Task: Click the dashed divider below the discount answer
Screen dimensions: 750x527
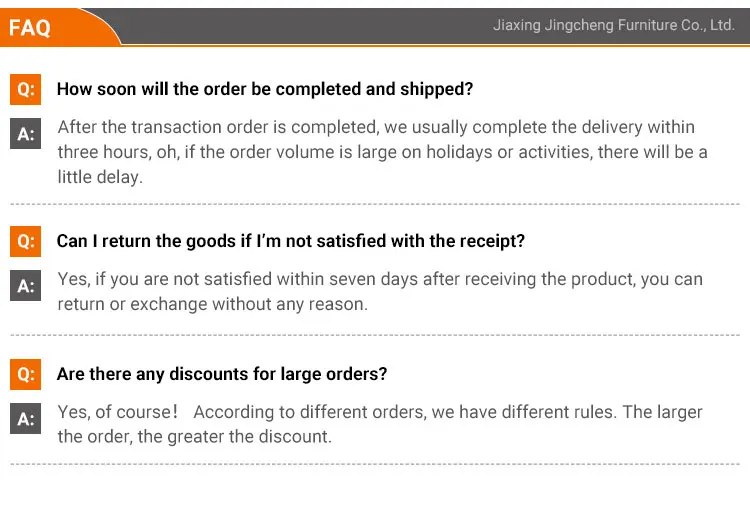Action: [x=375, y=465]
